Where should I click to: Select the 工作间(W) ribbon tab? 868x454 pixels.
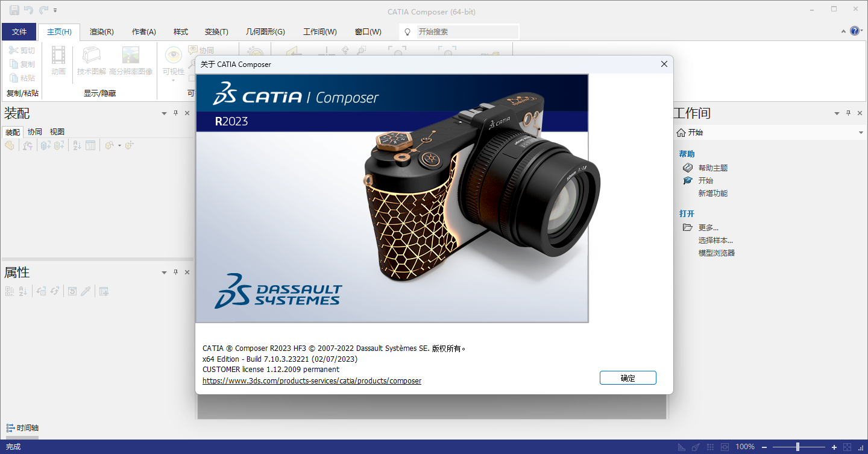coord(320,32)
